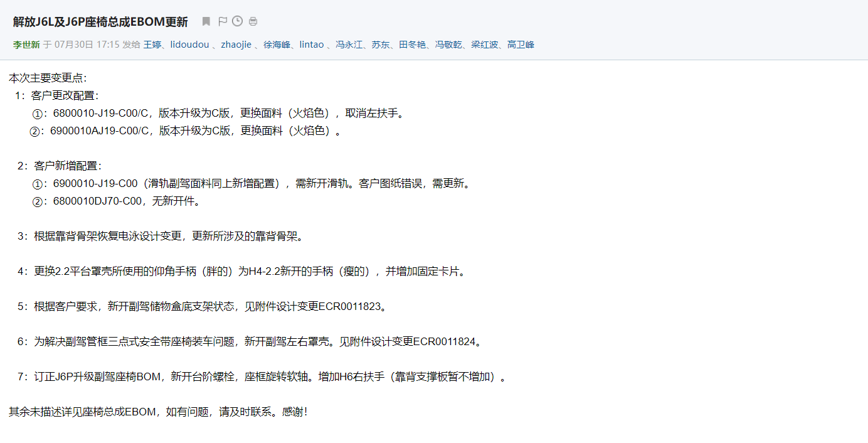Click recipient 王婷
Viewport: 868px width, 443px height.
tap(152, 45)
